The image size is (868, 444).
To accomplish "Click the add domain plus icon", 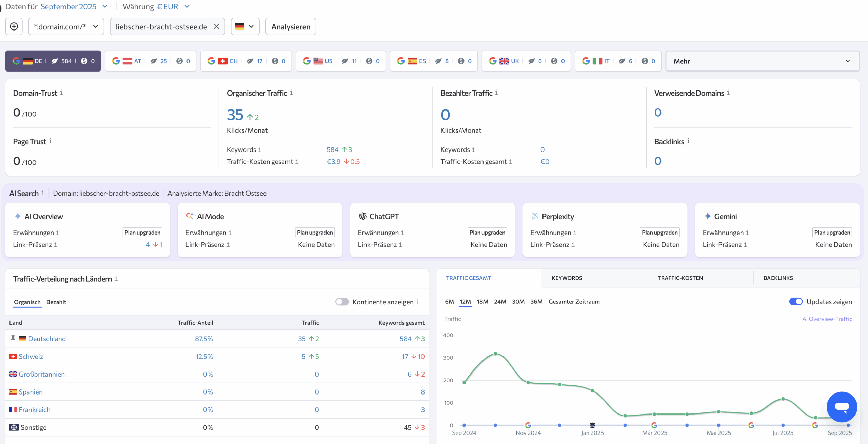I will (14, 26).
